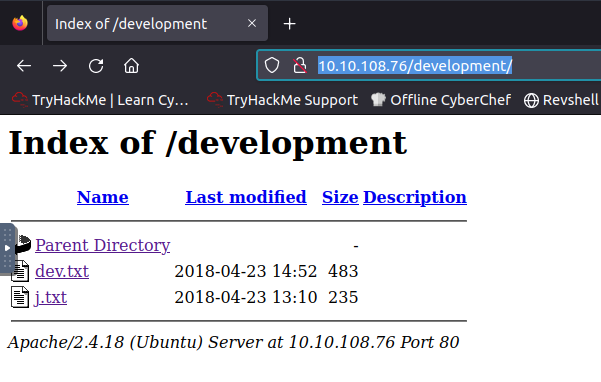Click j.txt date 2018-04-23 13:10
Screen dimensions: 601x382
(x=246, y=297)
